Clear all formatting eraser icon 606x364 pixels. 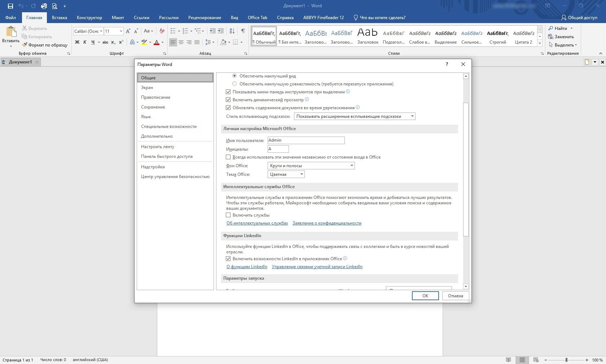(162, 31)
